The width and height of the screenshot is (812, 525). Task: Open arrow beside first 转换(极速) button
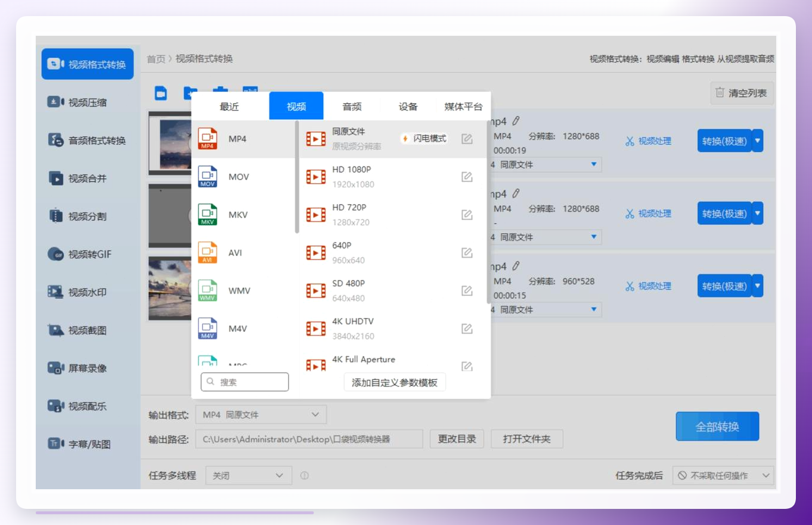pos(758,141)
